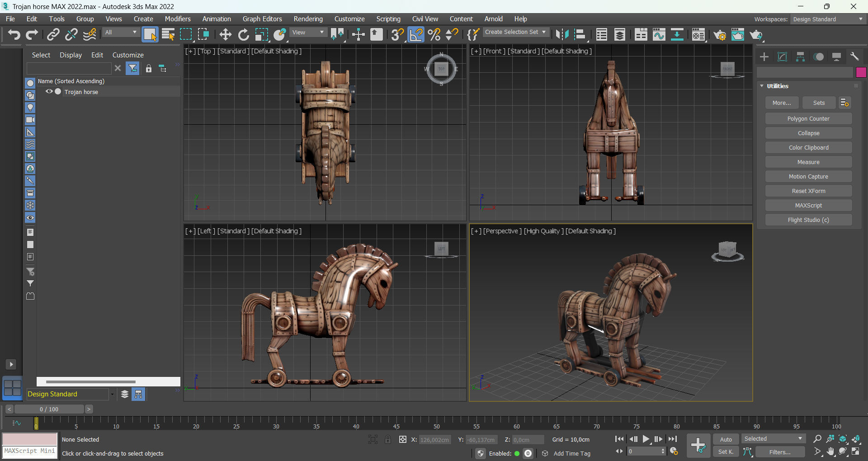
Task: Click the Measure utility button
Action: click(808, 162)
